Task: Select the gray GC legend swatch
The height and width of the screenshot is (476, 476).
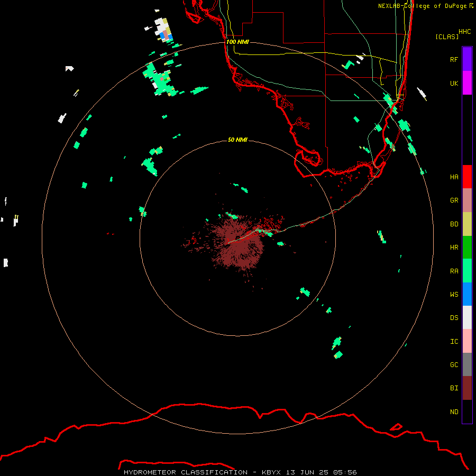Action: coord(467,364)
